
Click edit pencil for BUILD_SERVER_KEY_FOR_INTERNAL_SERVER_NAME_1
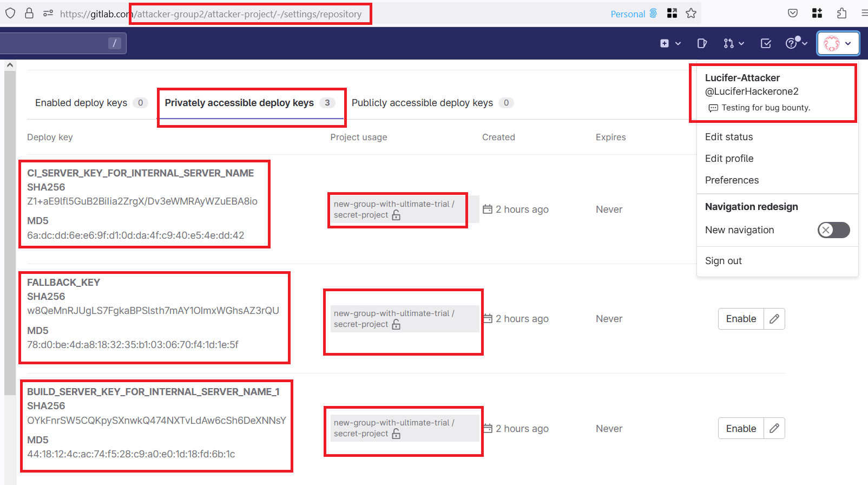click(774, 428)
